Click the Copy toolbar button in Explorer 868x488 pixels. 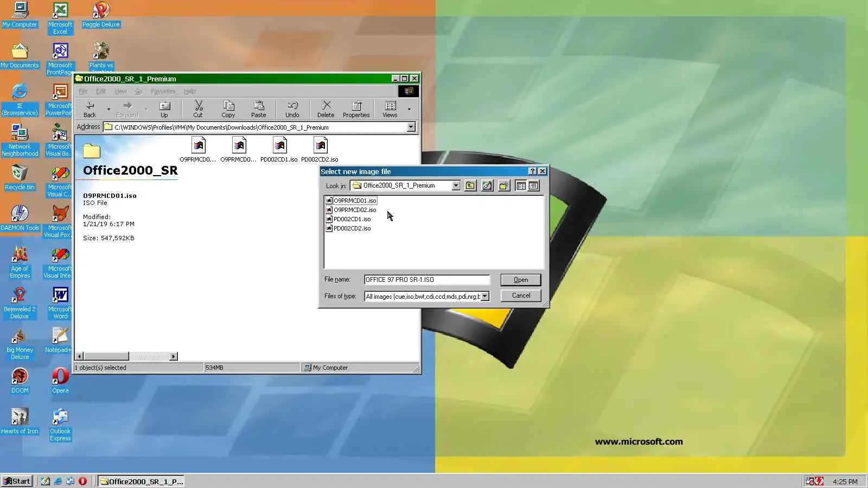click(x=228, y=109)
